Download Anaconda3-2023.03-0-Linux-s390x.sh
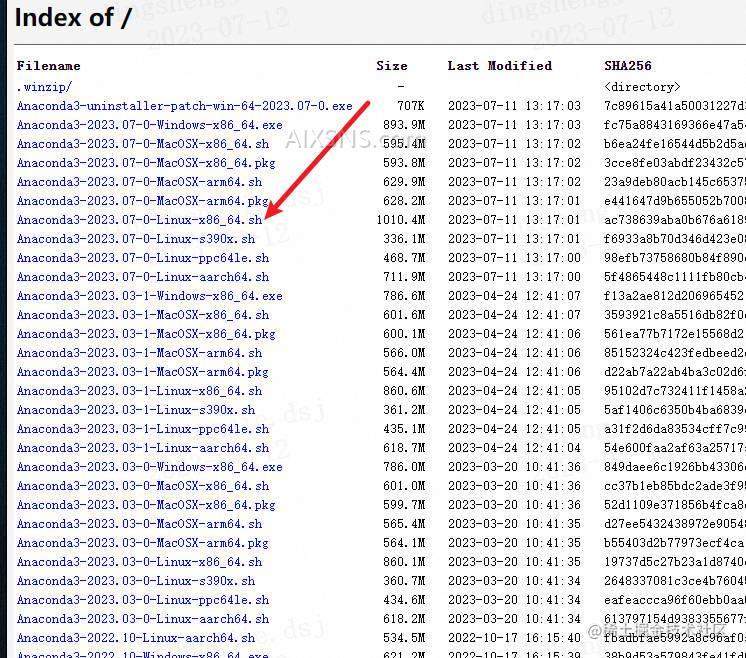The image size is (746, 658). [x=136, y=581]
